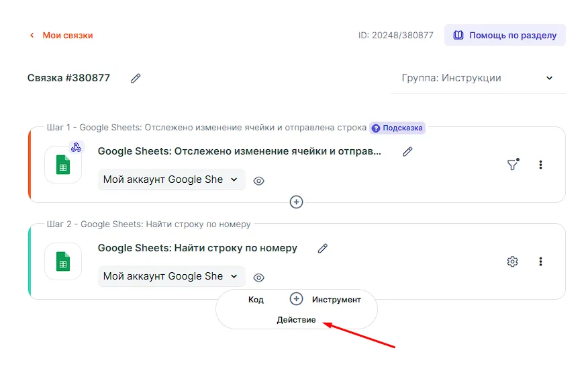Edit the name of Связка #380877 via pencil
This screenshot has height=373, width=588.
point(136,79)
